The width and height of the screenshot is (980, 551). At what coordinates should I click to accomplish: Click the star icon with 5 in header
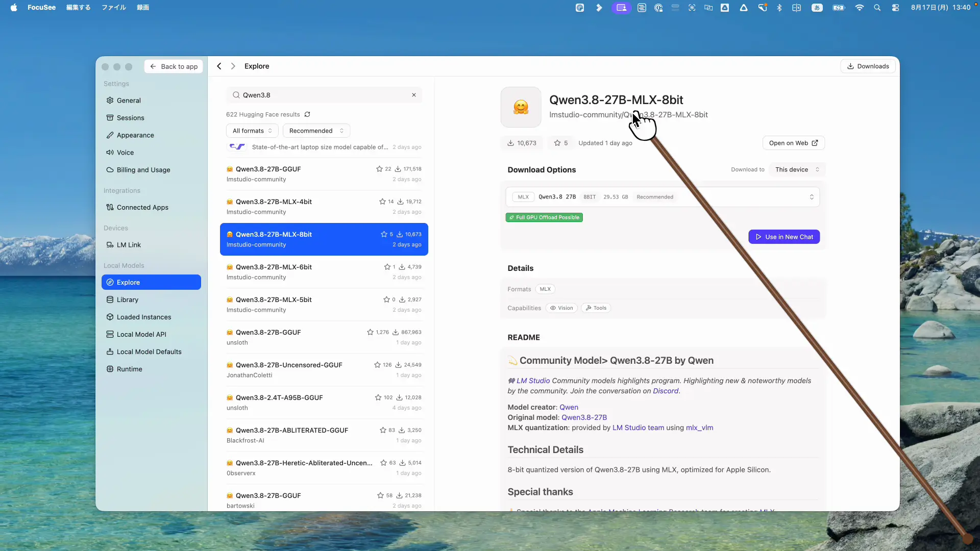point(557,143)
